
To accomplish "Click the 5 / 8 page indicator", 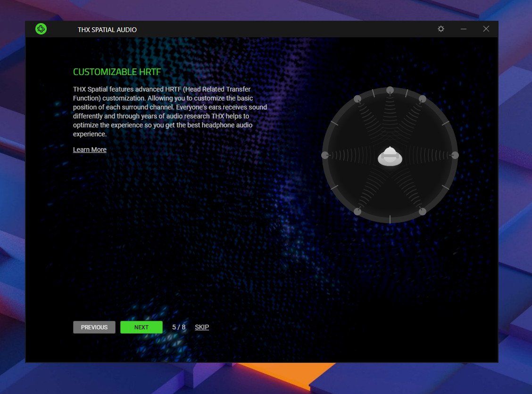I will 179,327.
